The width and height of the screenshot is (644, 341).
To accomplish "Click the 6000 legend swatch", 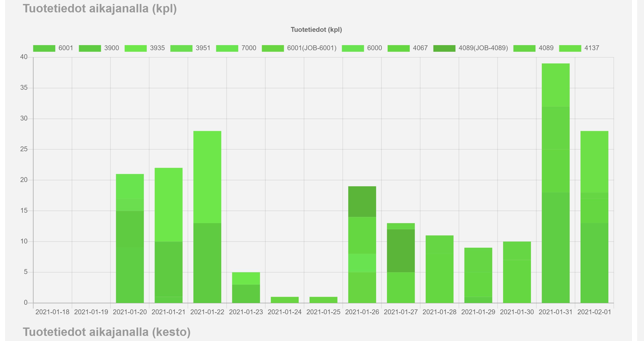I will pyautogui.click(x=353, y=48).
